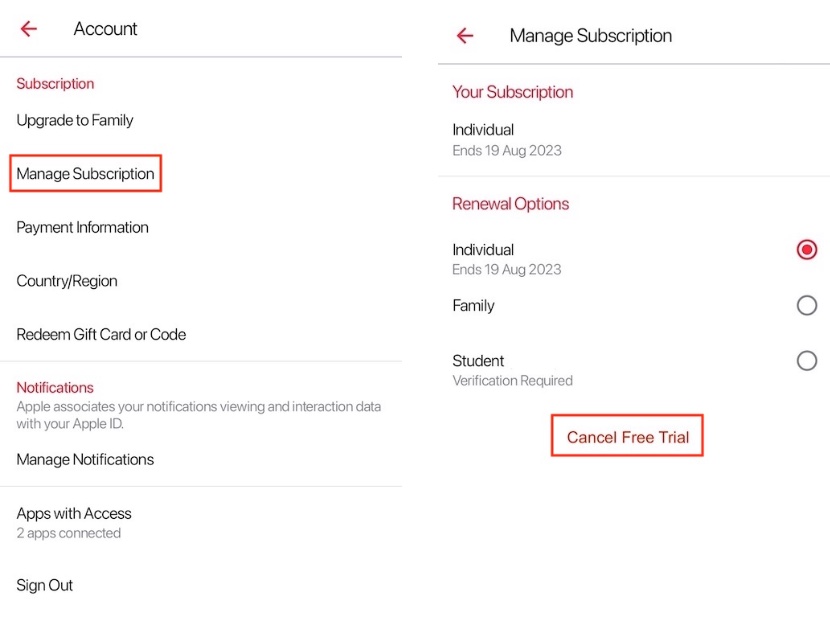Tap Student Verification Required option text
The image size is (830, 624).
tap(512, 370)
